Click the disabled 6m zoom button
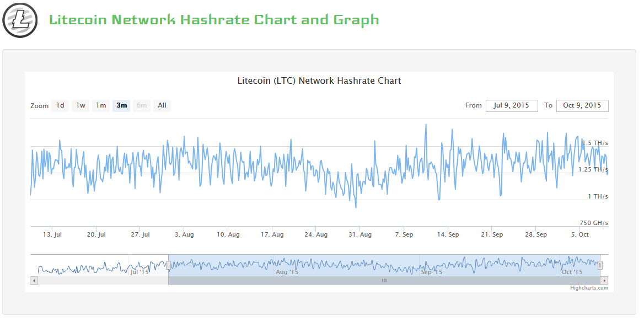Viewport: 644px width, 321px height. click(x=142, y=106)
